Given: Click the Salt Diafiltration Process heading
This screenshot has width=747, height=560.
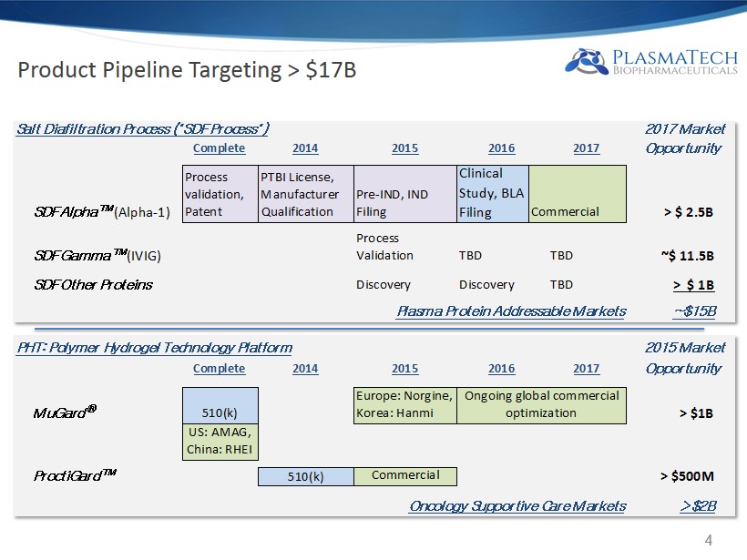Looking at the screenshot, I should [x=143, y=128].
